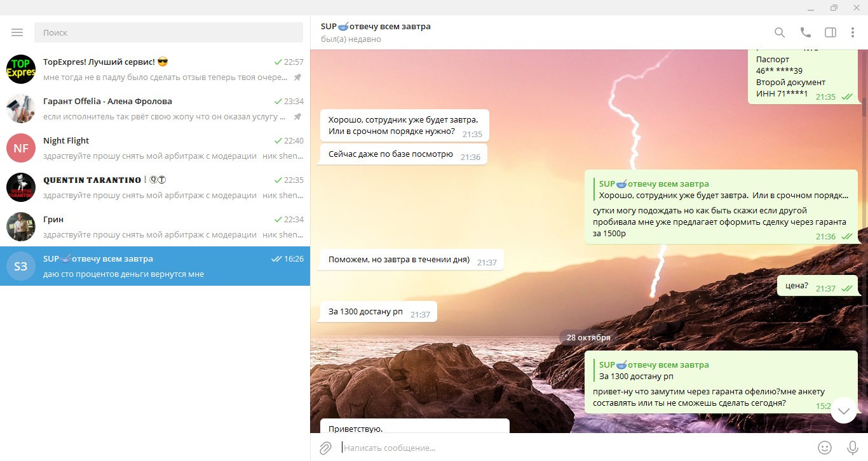Click Quentin Tarantino avatar image

pyautogui.click(x=21, y=187)
